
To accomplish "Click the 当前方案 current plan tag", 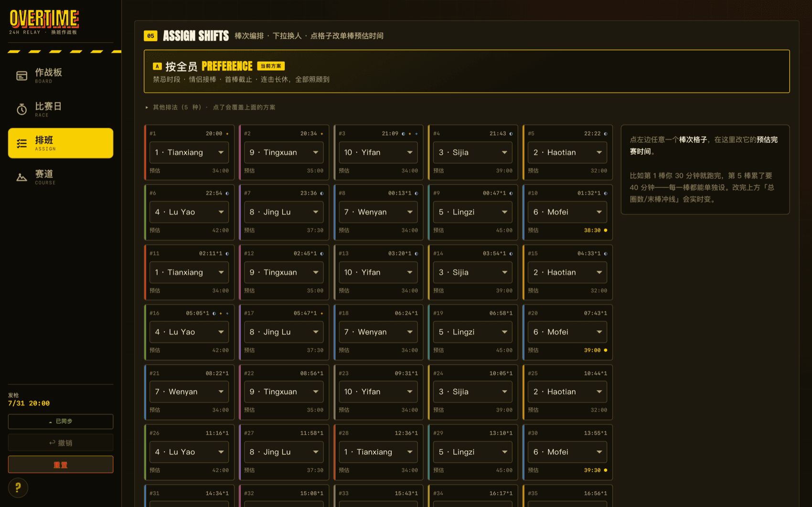I will click(271, 66).
